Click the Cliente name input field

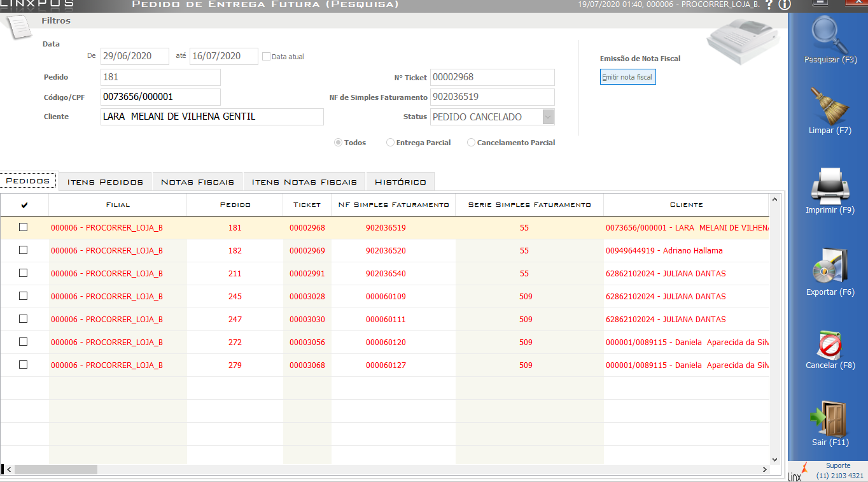[x=212, y=117]
